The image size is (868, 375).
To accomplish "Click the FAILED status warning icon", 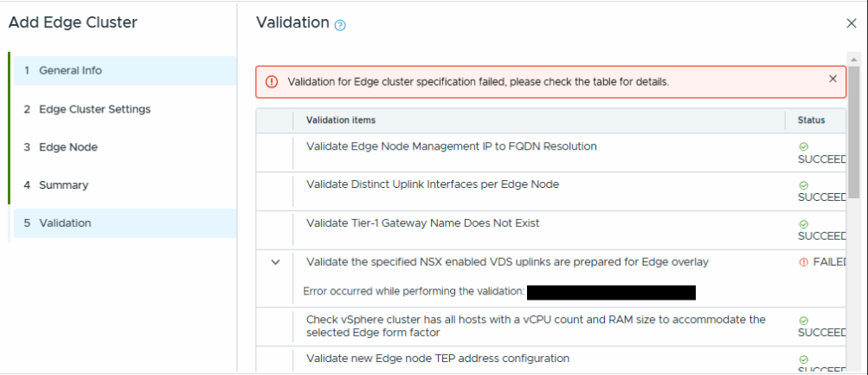I will tap(804, 262).
